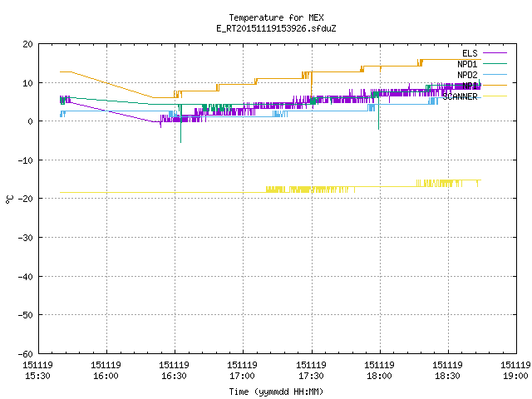532x399 pixels.
Task: Click the 'Time (yymmdd HH:MM)' axis title
Action: click(x=276, y=392)
